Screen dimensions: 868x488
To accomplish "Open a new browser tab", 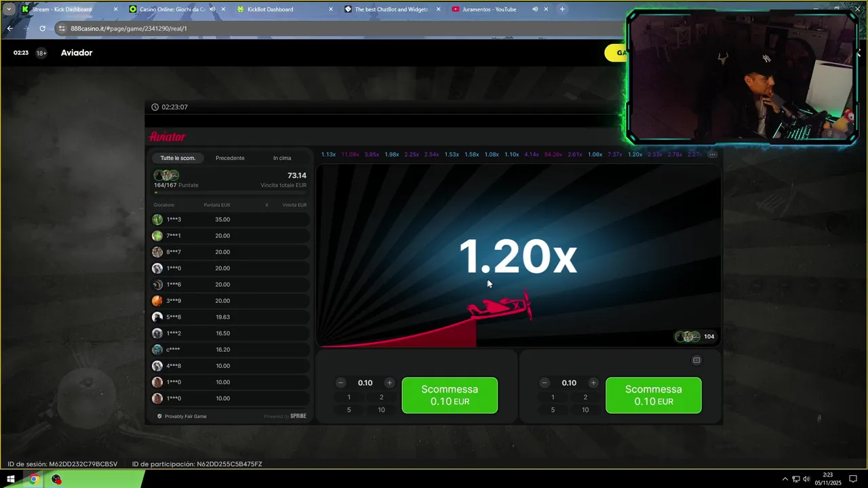I will 562,9.
